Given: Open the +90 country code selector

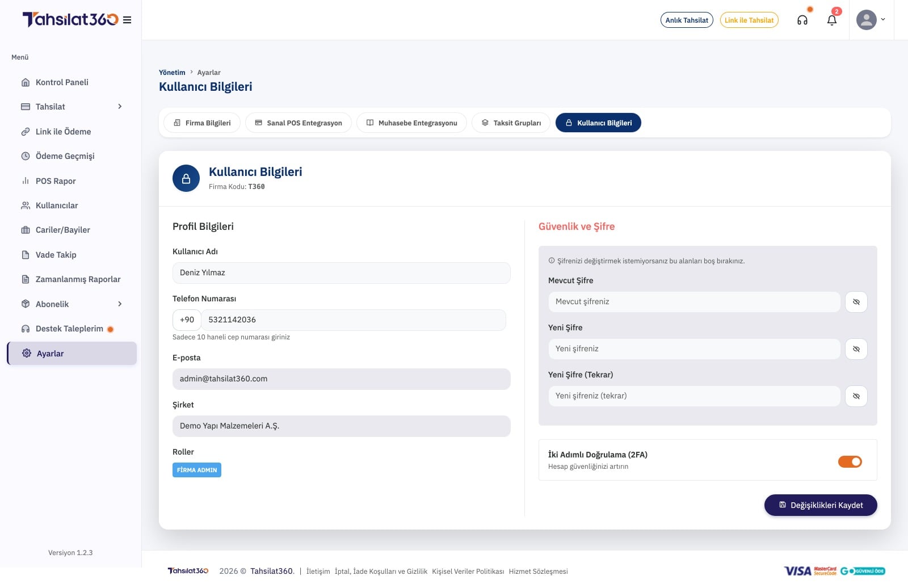Looking at the screenshot, I should pos(187,320).
